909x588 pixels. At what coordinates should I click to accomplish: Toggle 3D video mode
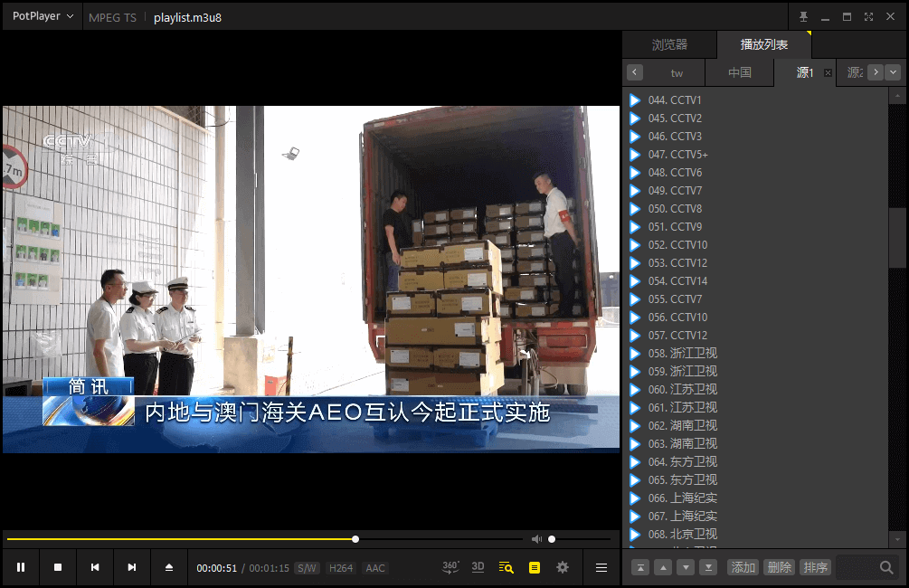pyautogui.click(x=478, y=567)
